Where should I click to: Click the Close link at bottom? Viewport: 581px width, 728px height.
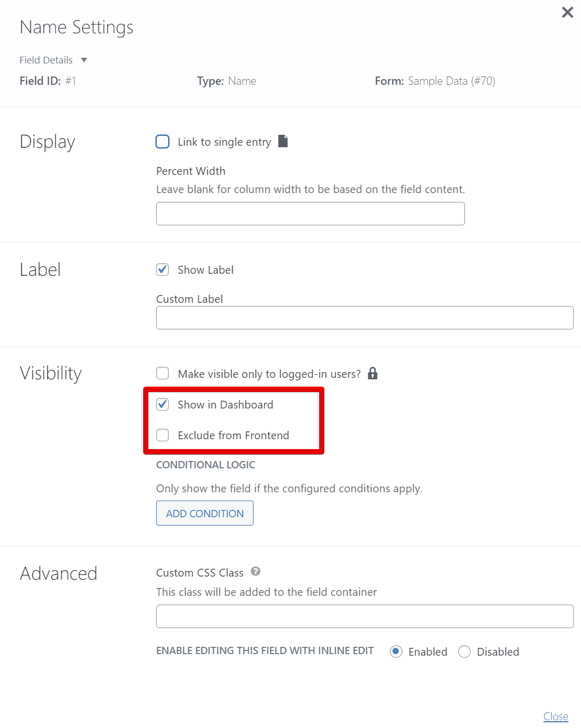pos(555,717)
